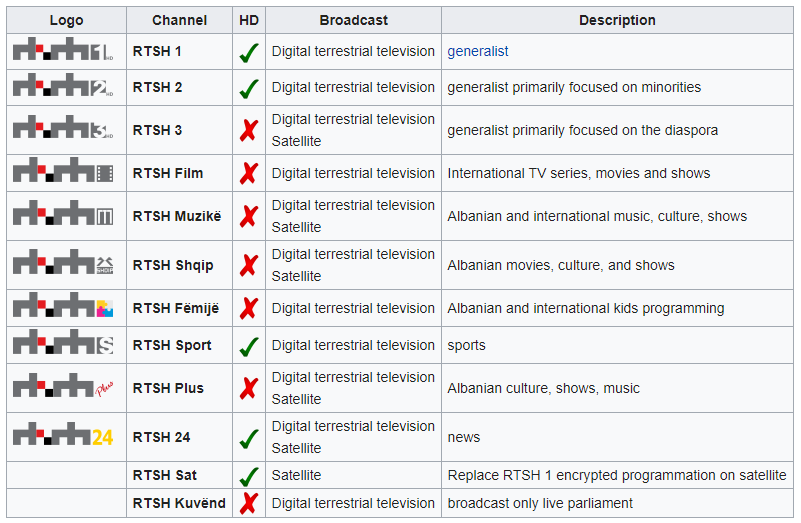Screen dimensions: 801x523
Task: Open the RTSH 3 logo image
Action: pyautogui.click(x=63, y=128)
